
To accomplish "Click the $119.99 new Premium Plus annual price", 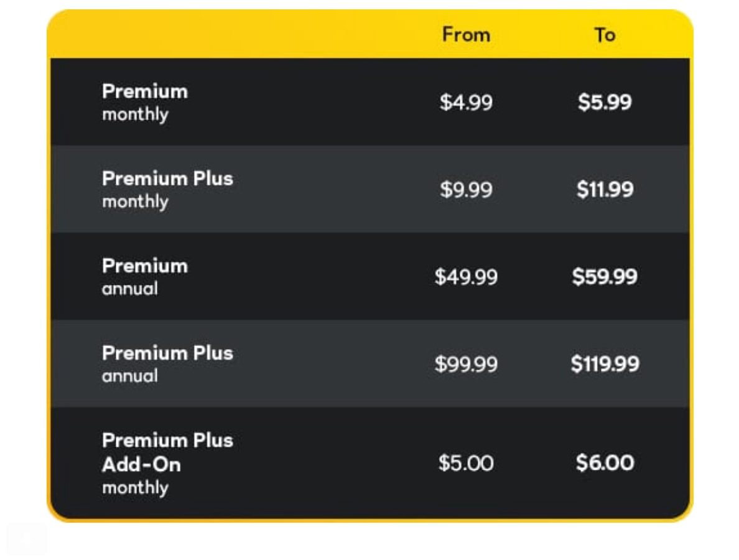I will [x=604, y=363].
